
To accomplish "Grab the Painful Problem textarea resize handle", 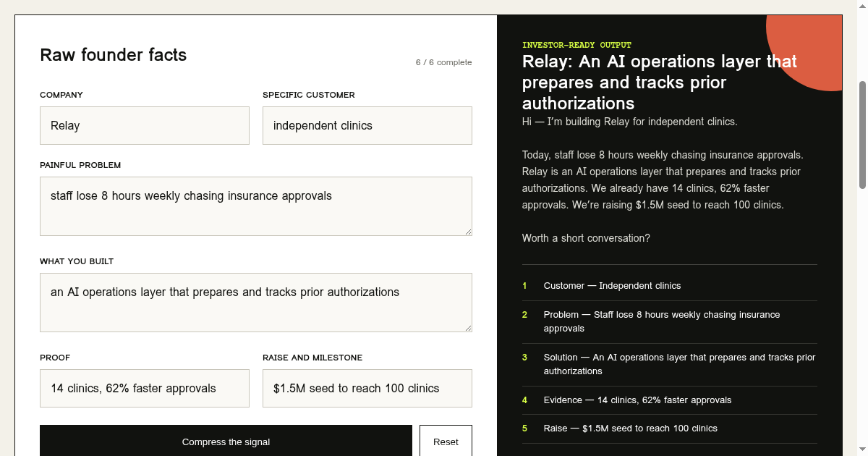I will coord(468,232).
